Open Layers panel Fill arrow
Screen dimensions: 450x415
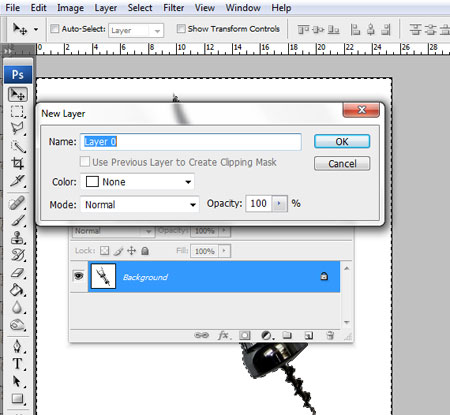click(x=224, y=250)
